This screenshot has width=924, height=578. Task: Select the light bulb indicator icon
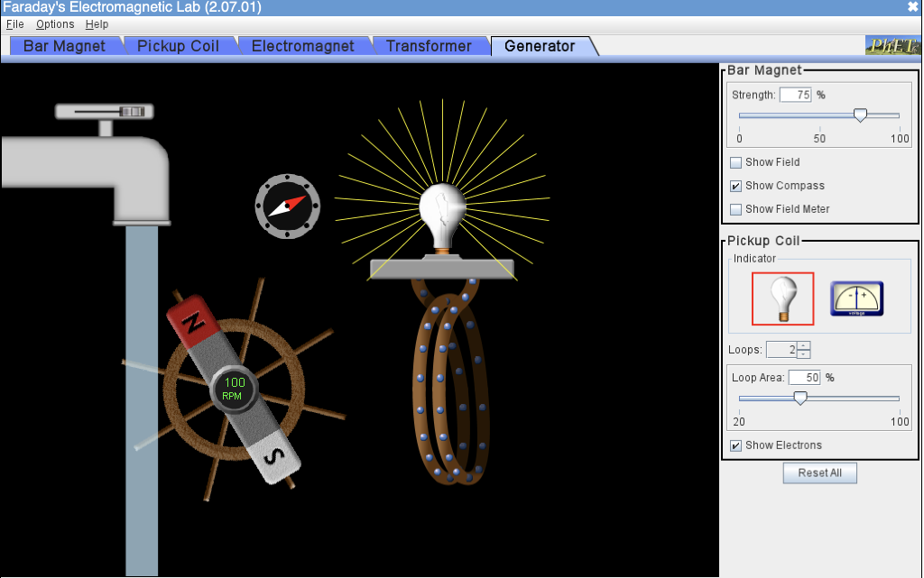pyautogui.click(x=781, y=298)
